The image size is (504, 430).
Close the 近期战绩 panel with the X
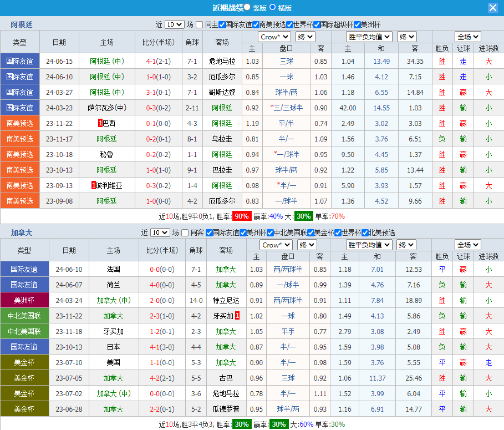point(492,8)
